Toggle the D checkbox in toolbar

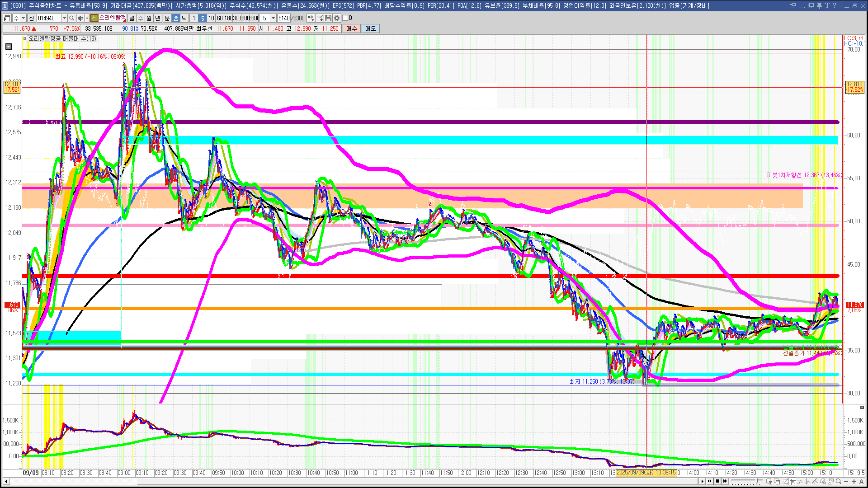click(345, 18)
